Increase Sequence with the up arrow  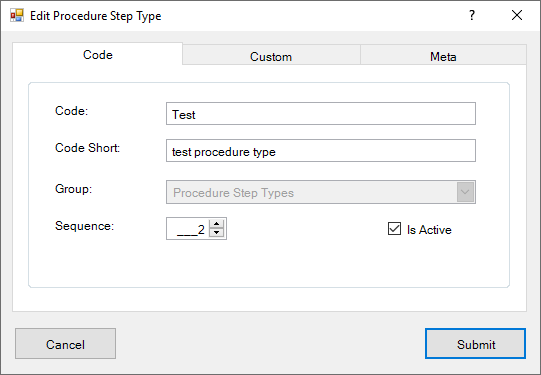coord(217,224)
